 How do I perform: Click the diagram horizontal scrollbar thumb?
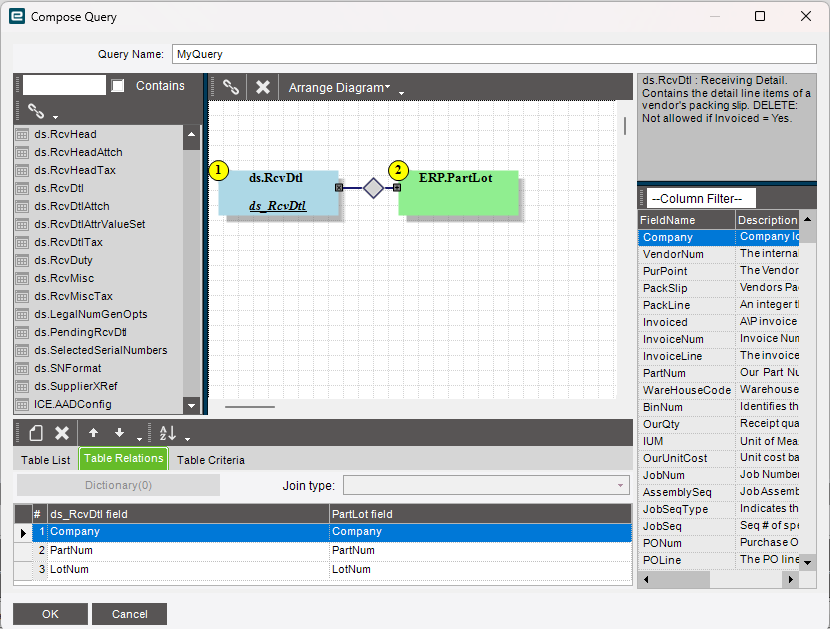click(250, 407)
